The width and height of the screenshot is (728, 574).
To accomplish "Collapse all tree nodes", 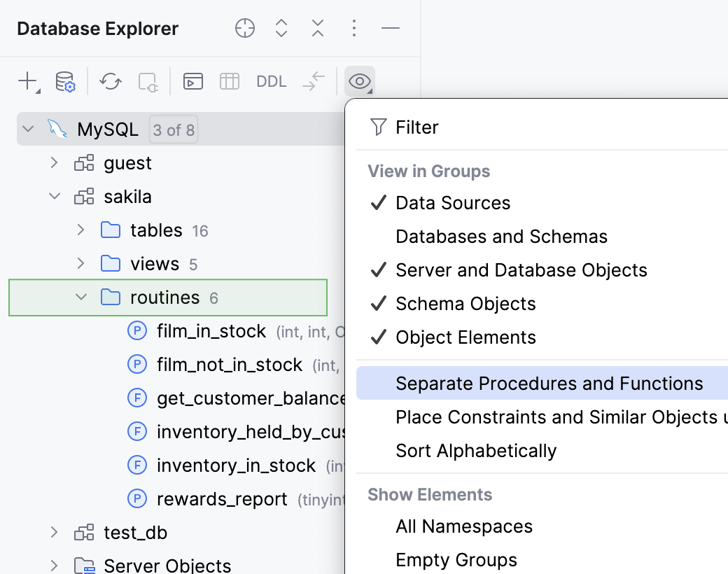I will click(317, 28).
